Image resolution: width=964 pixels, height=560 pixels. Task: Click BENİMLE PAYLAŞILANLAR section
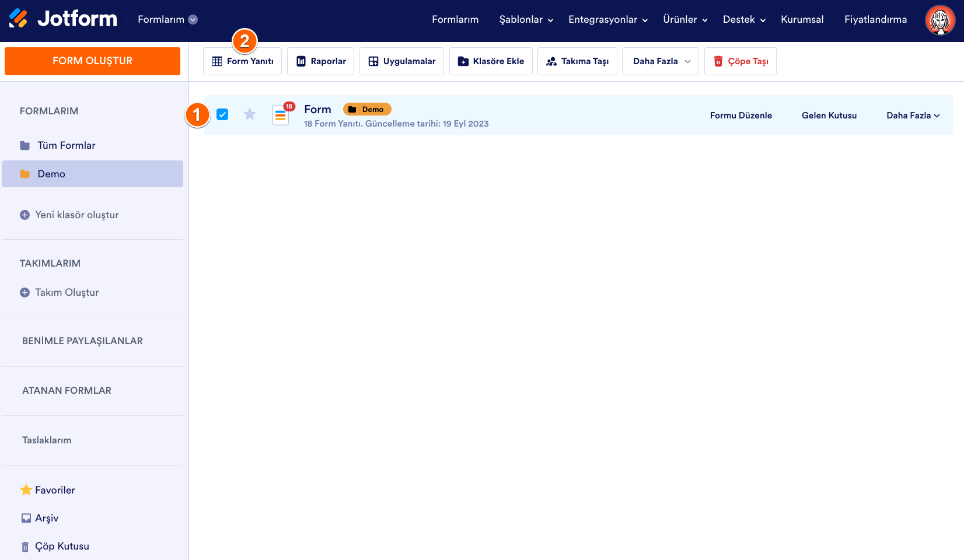pos(82,341)
